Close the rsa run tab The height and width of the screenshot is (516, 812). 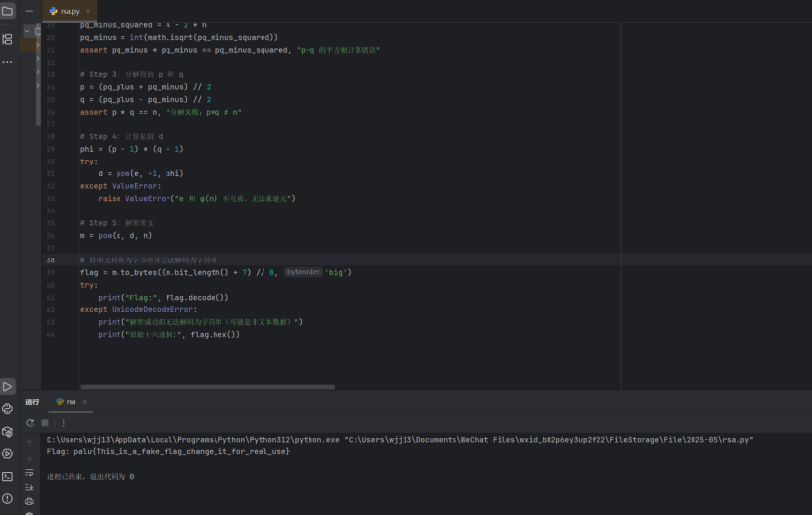[x=84, y=402]
